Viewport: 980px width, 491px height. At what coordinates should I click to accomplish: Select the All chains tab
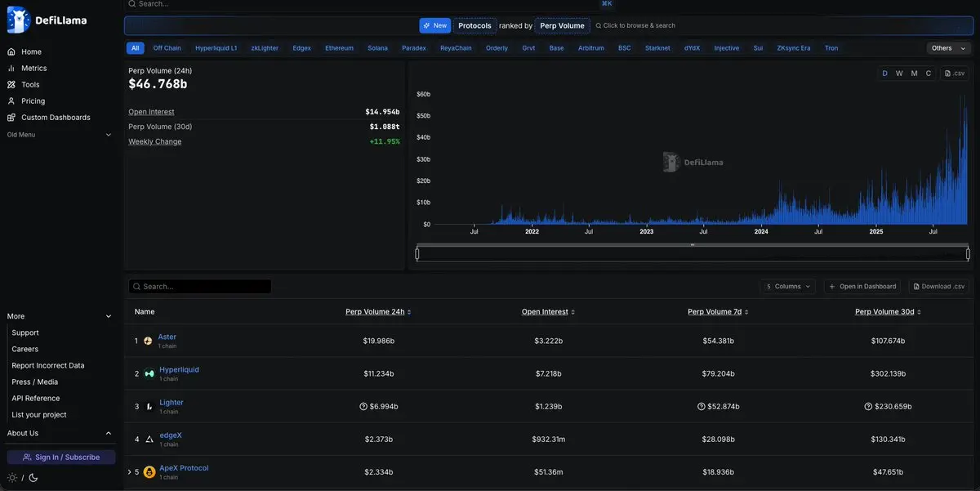point(135,48)
